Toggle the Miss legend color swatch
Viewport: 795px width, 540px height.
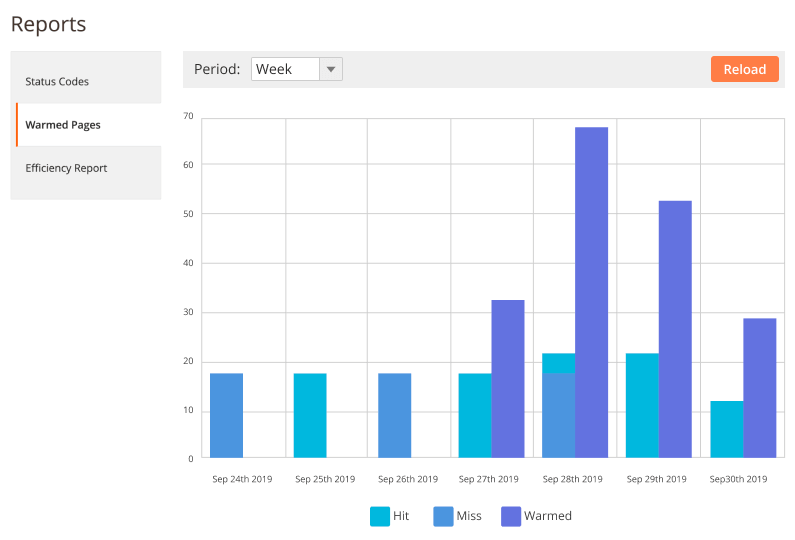coord(443,516)
